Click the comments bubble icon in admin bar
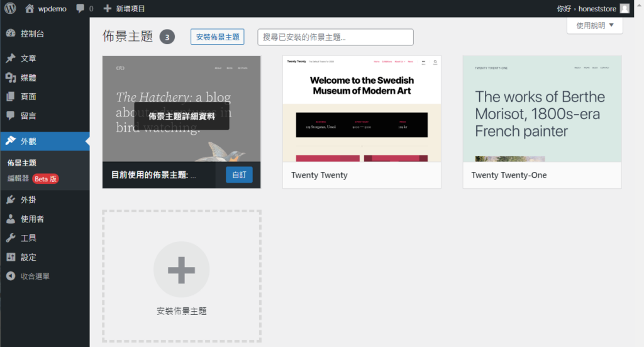The image size is (644, 347). pyautogui.click(x=80, y=9)
